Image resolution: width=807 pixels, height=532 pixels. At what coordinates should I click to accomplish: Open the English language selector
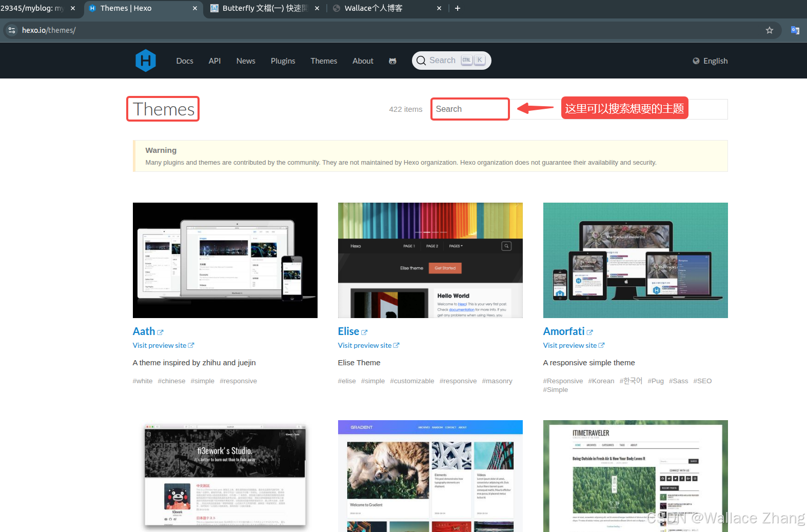710,61
